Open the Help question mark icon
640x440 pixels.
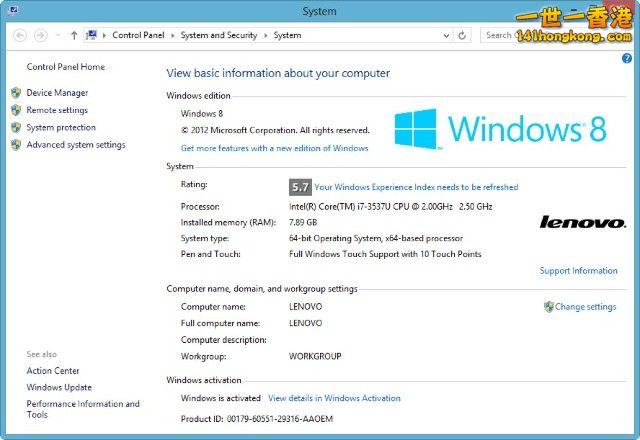(627, 58)
